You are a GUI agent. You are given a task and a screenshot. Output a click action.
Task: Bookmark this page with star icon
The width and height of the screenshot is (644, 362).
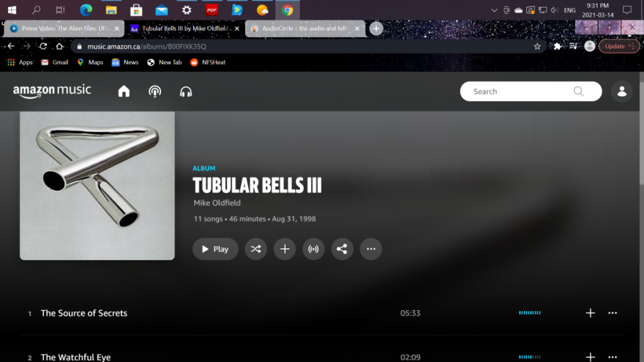pos(537,47)
